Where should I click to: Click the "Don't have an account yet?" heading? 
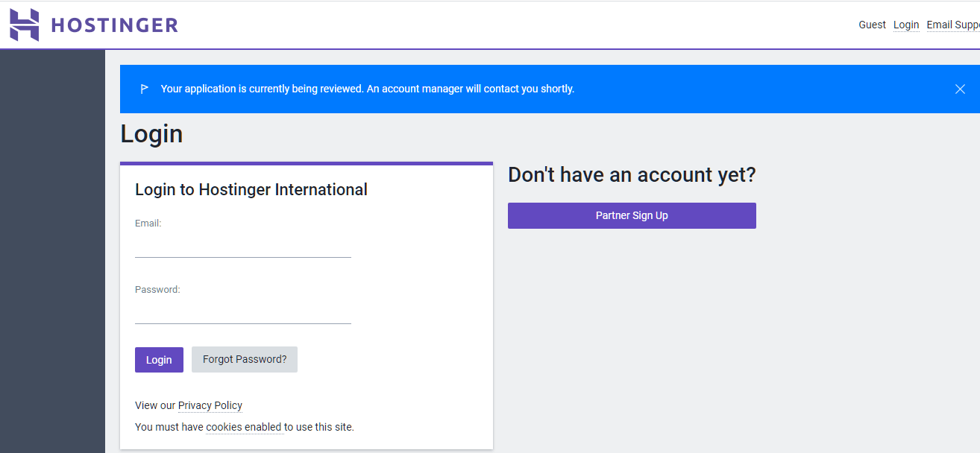(x=632, y=174)
